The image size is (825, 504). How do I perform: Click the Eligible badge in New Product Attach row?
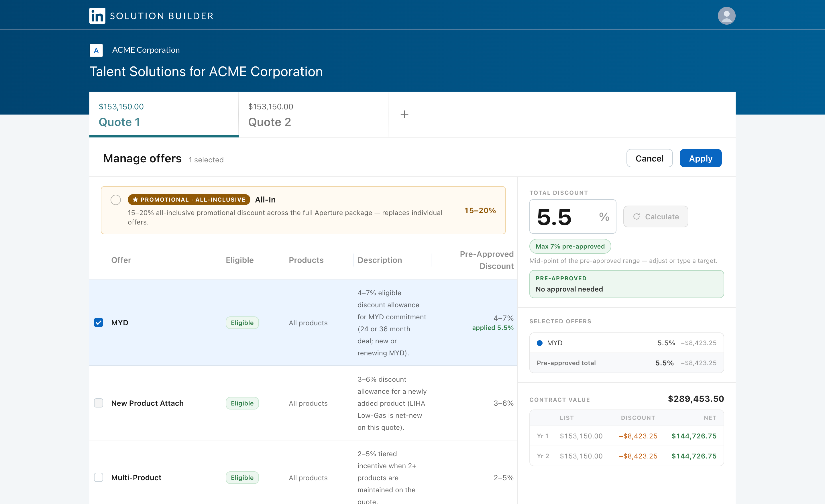click(242, 403)
